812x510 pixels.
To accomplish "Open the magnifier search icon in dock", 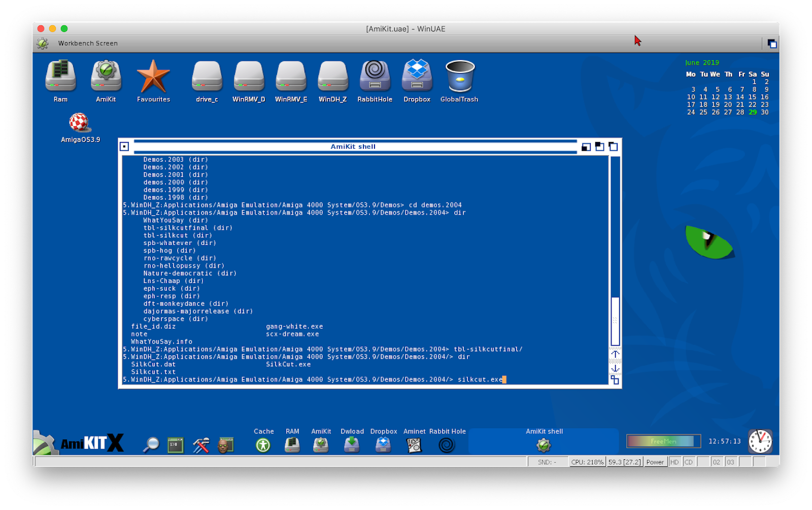I will coord(151,445).
